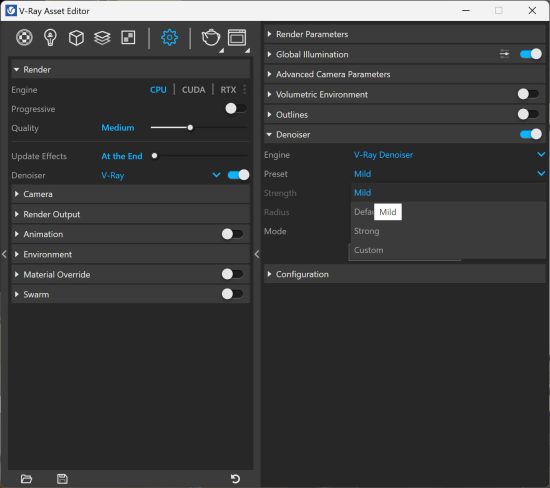Click V-Ray logo in title bar
Viewport: 550px width, 488px height.
pos(11,11)
